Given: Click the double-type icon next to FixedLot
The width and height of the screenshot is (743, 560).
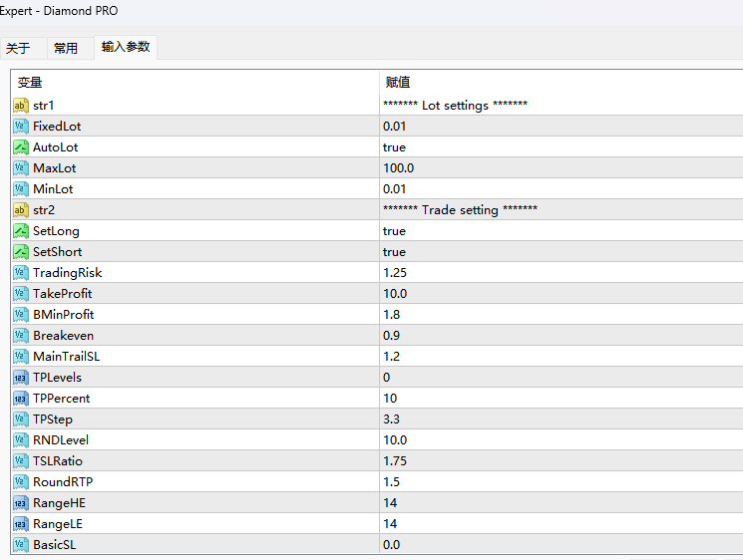Looking at the screenshot, I should coord(20,127).
